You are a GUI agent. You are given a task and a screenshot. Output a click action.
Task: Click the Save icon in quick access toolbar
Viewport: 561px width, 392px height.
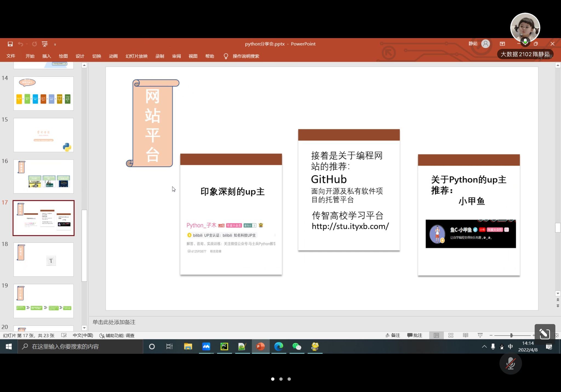point(10,44)
